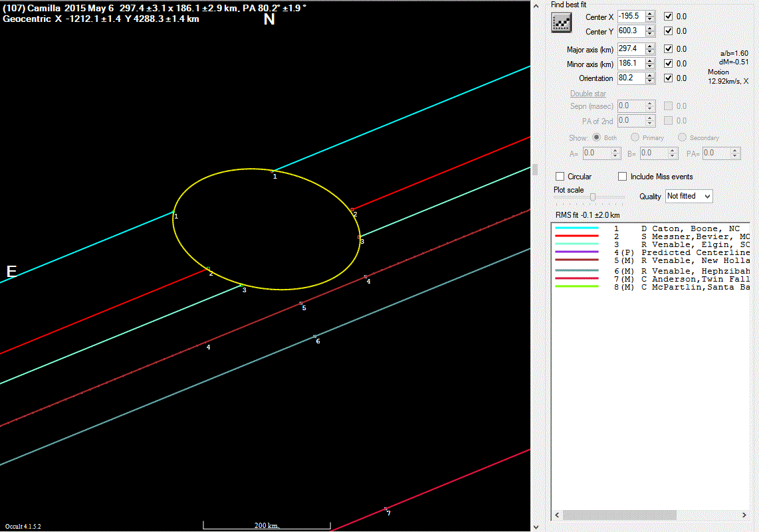Uncheck the Minor axis fit checkbox
Screen dimensions: 759x532
(x=668, y=63)
